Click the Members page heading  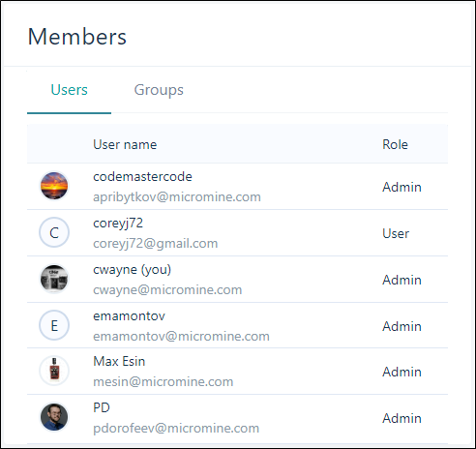point(77,37)
